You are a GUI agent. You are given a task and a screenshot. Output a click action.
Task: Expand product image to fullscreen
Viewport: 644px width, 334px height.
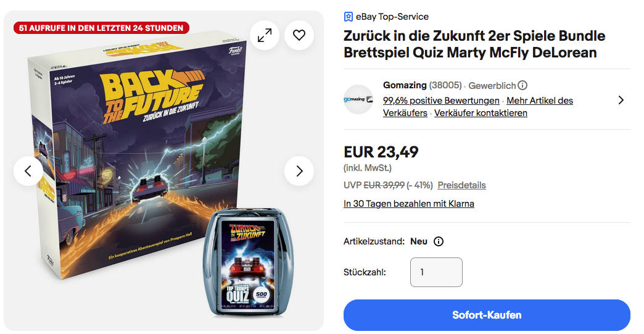265,35
